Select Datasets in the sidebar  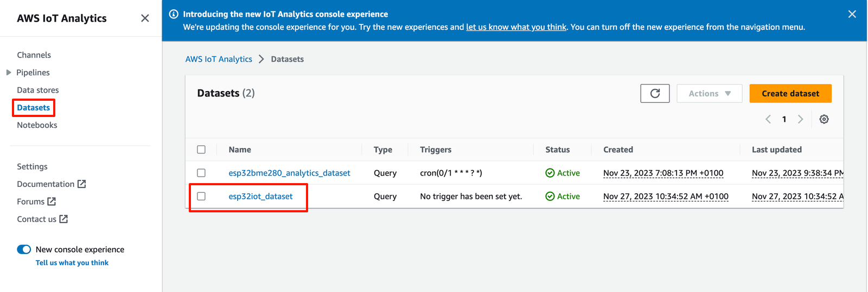tap(33, 107)
